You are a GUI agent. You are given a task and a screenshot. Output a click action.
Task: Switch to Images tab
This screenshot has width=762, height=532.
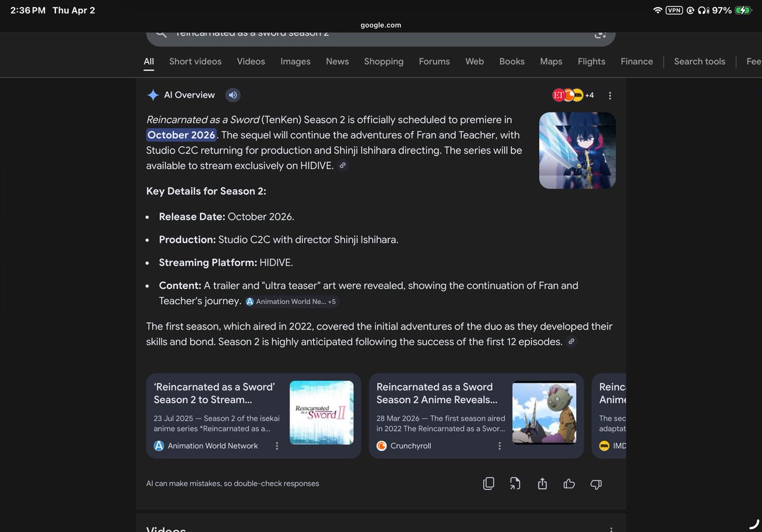coord(295,62)
